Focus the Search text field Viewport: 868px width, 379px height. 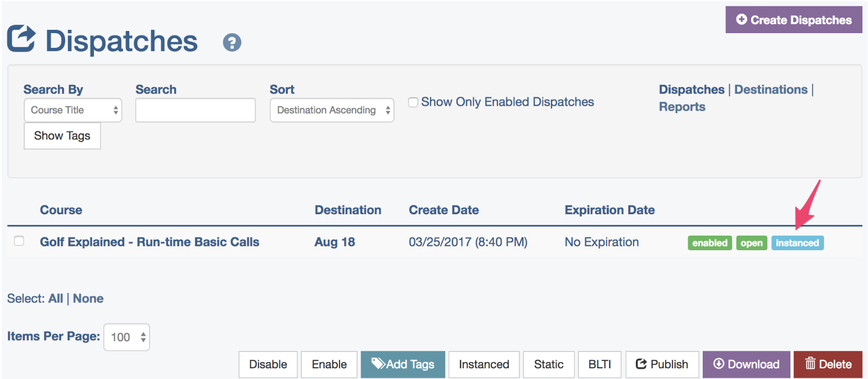(196, 110)
